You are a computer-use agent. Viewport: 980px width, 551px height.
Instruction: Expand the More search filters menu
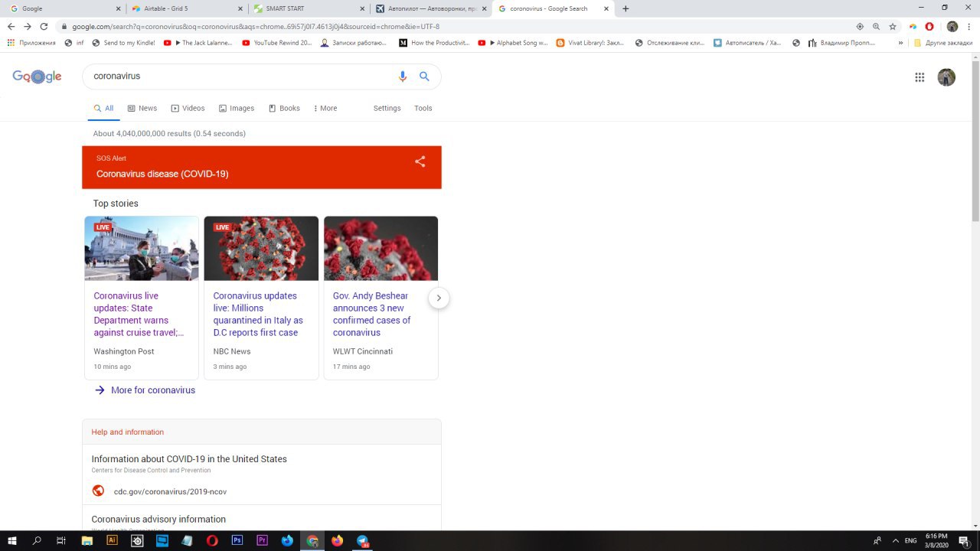click(x=325, y=108)
